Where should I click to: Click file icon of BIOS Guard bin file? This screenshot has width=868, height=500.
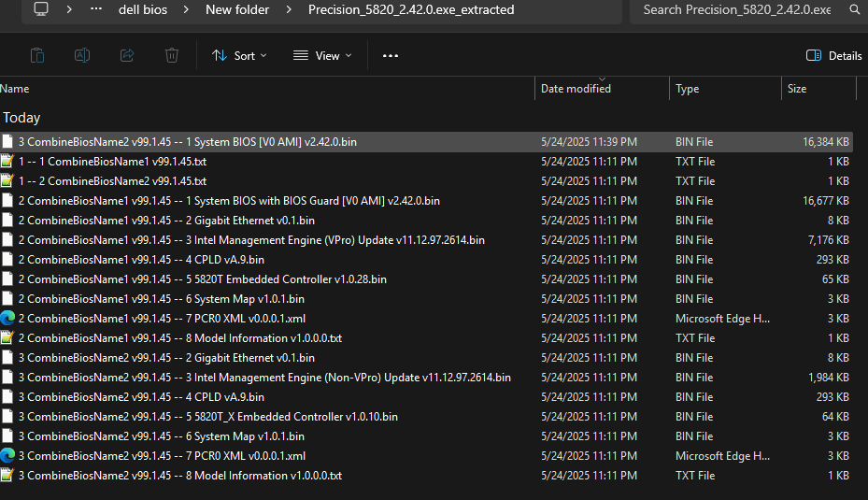(7, 200)
